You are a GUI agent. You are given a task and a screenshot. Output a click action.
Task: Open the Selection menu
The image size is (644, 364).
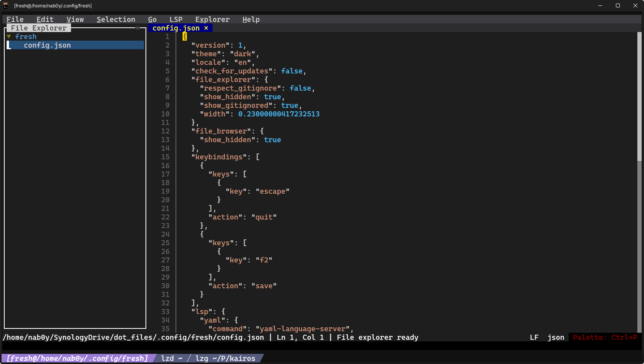coord(116,20)
